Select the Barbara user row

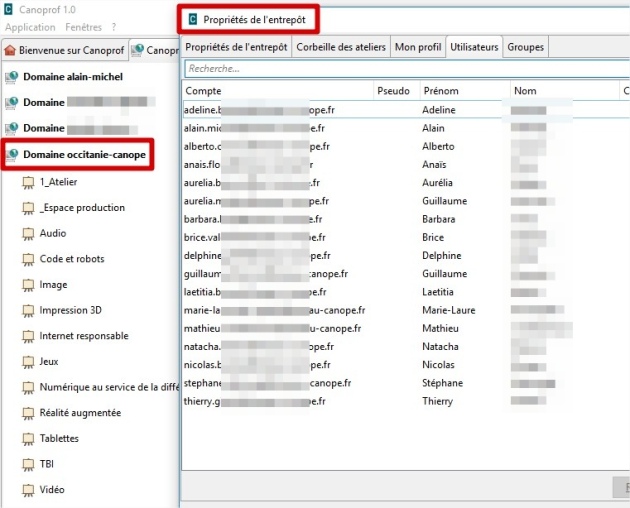(406, 219)
